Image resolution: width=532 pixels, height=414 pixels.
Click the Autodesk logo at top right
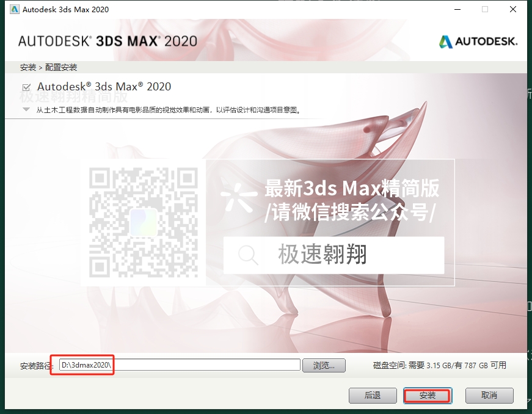click(x=478, y=41)
